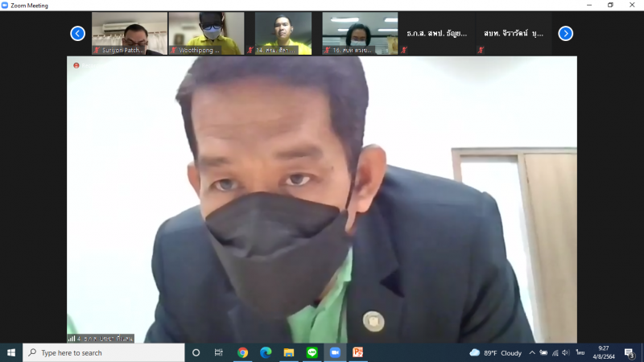Open Task View on taskbar
Viewport: 644px width, 362px height.
218,352
